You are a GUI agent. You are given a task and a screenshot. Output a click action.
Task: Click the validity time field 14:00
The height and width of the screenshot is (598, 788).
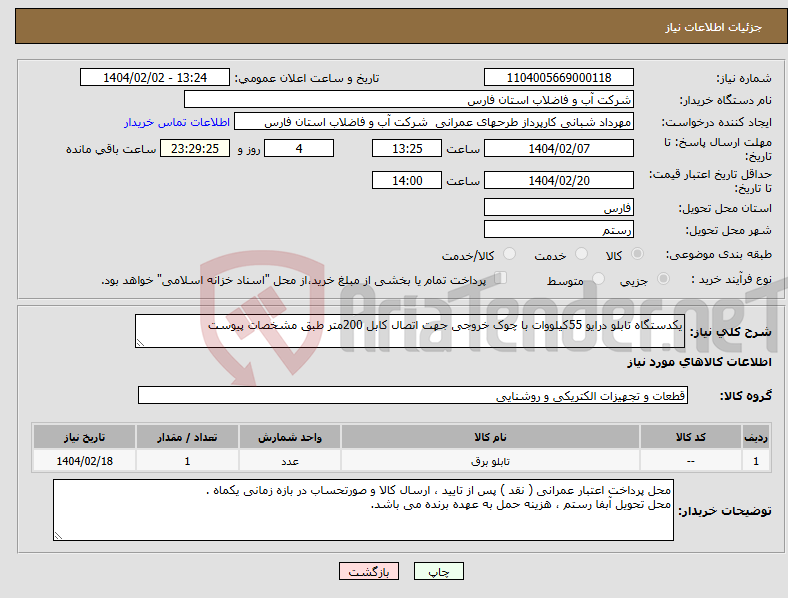click(407, 180)
